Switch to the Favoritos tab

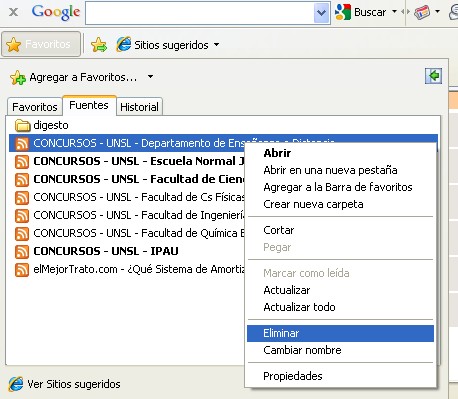tap(35, 107)
